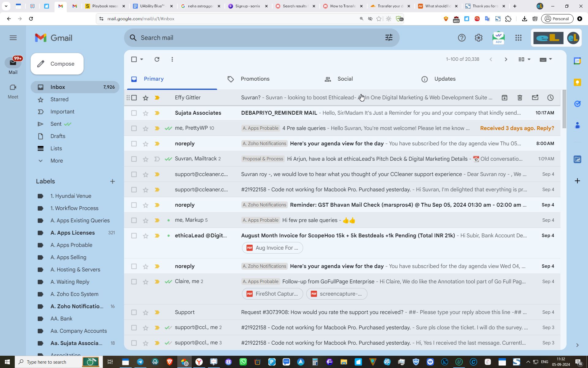Open Google apps grid
Image resolution: width=588 pixels, height=368 pixels.
click(518, 38)
